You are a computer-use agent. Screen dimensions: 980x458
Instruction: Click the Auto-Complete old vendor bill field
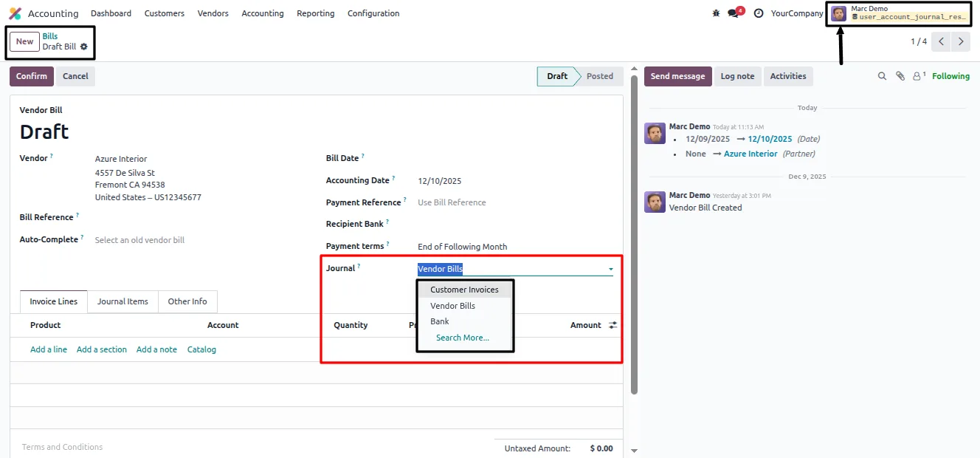pos(202,240)
